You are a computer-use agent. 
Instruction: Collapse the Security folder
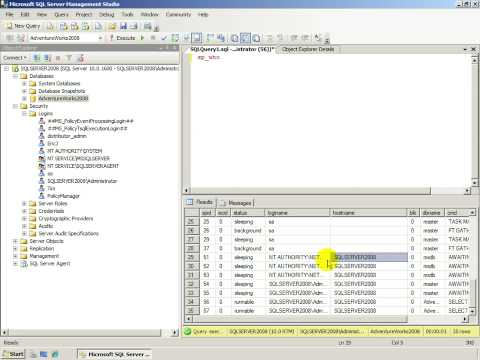click(x=15, y=106)
